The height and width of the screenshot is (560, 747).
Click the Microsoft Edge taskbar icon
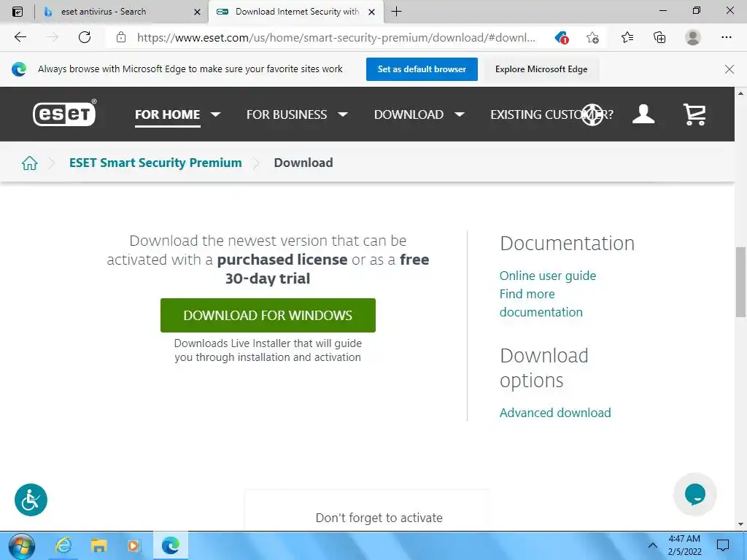pyautogui.click(x=170, y=545)
